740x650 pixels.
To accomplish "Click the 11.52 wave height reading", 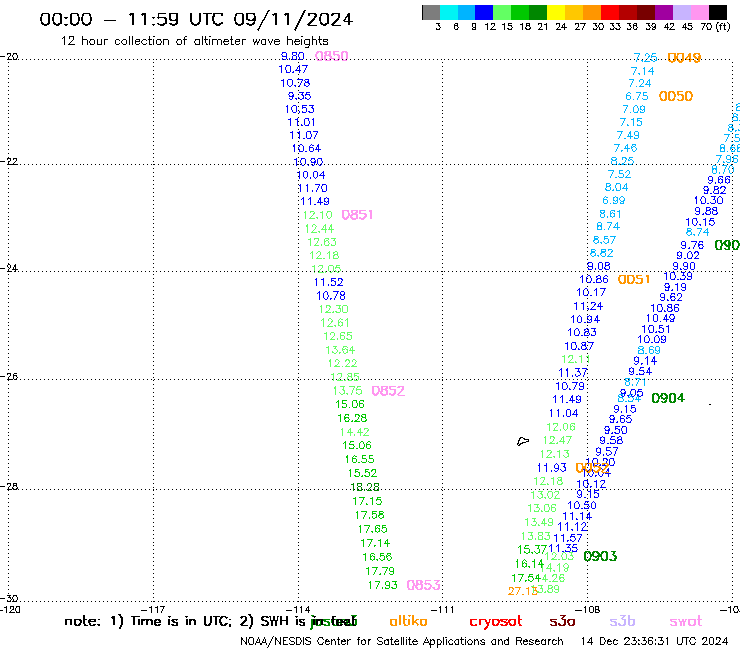I will 328,282.
